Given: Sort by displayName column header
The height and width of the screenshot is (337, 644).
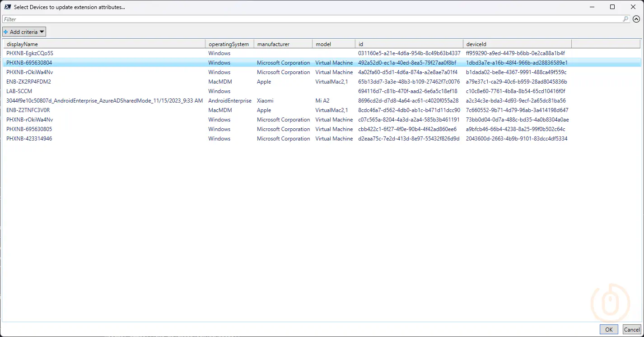Looking at the screenshot, I should tap(104, 44).
